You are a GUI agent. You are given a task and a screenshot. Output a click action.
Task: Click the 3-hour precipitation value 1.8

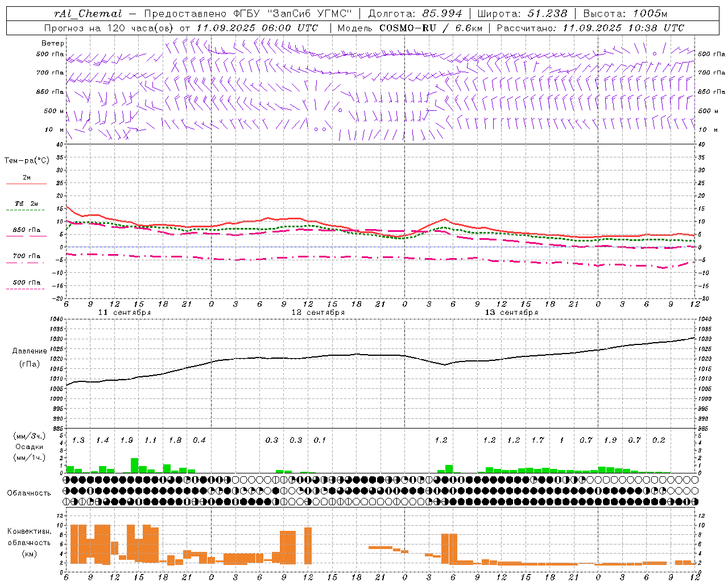tap(175, 440)
